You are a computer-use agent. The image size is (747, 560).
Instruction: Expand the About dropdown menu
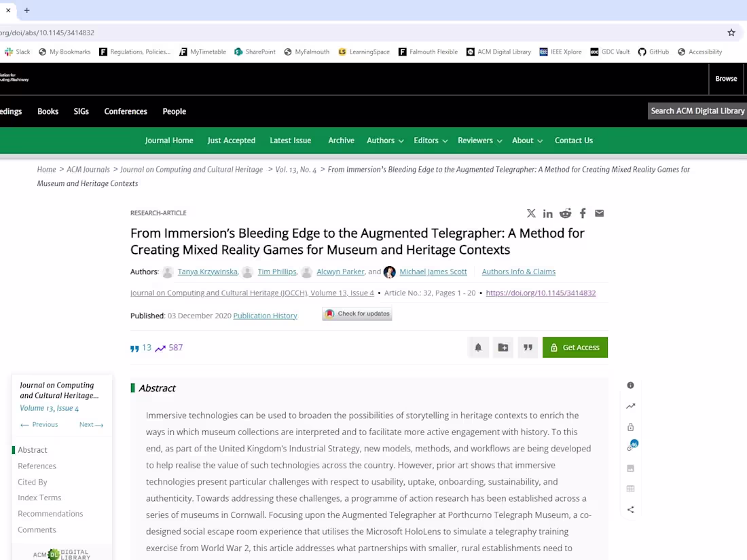coord(528,141)
